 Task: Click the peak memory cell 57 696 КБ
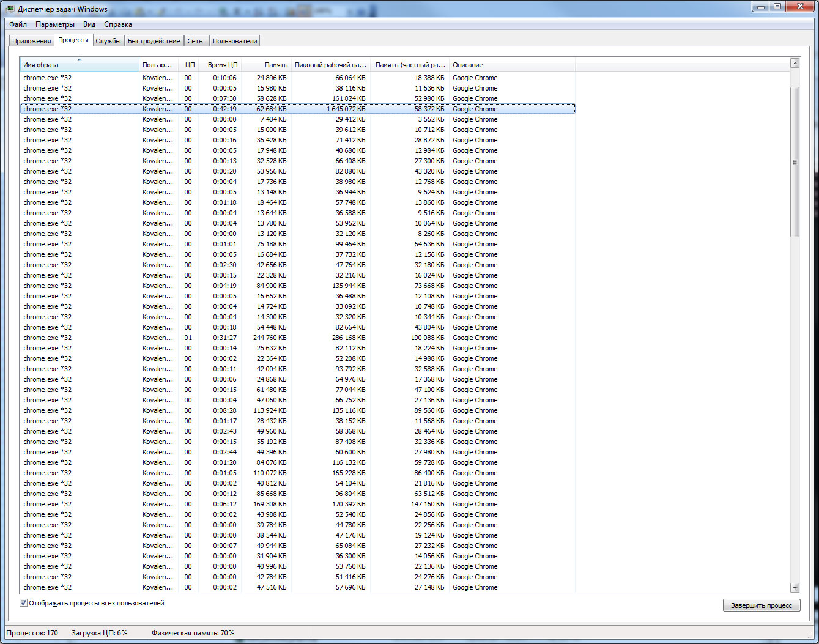pos(350,587)
